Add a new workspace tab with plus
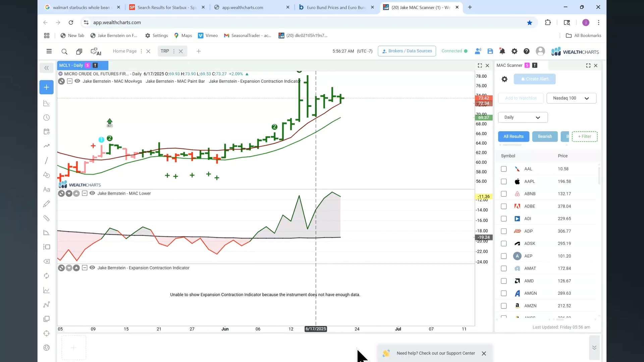Viewport: 644px width, 362px height. [199, 51]
